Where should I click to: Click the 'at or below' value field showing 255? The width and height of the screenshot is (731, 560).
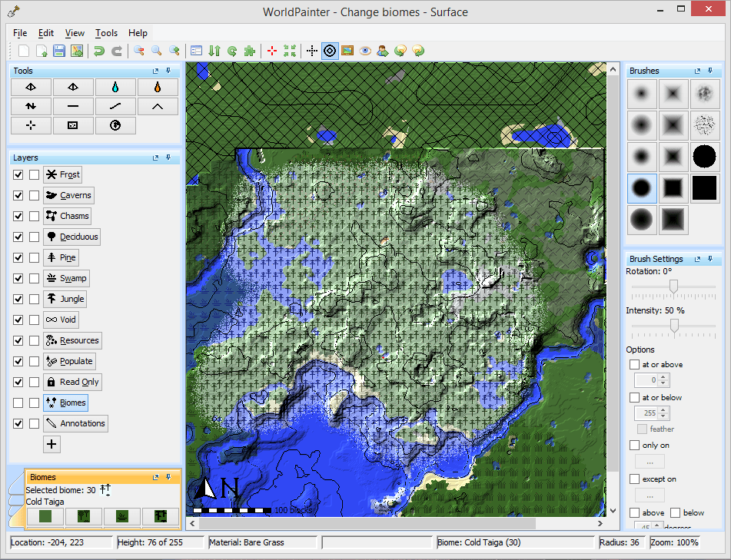pyautogui.click(x=646, y=413)
